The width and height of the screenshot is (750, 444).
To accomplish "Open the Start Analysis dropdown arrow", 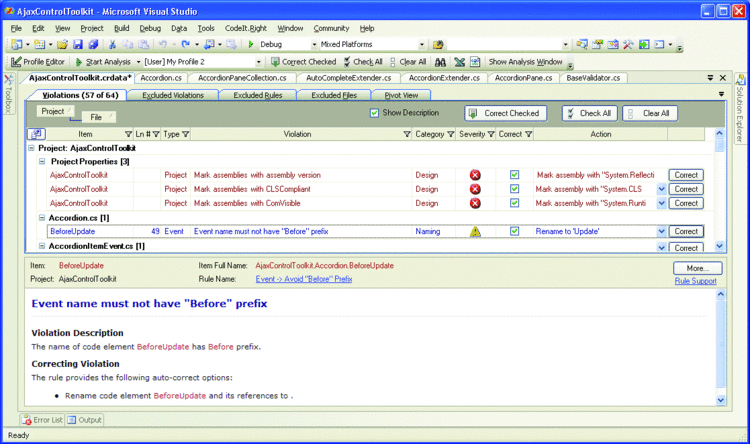I will 138,62.
